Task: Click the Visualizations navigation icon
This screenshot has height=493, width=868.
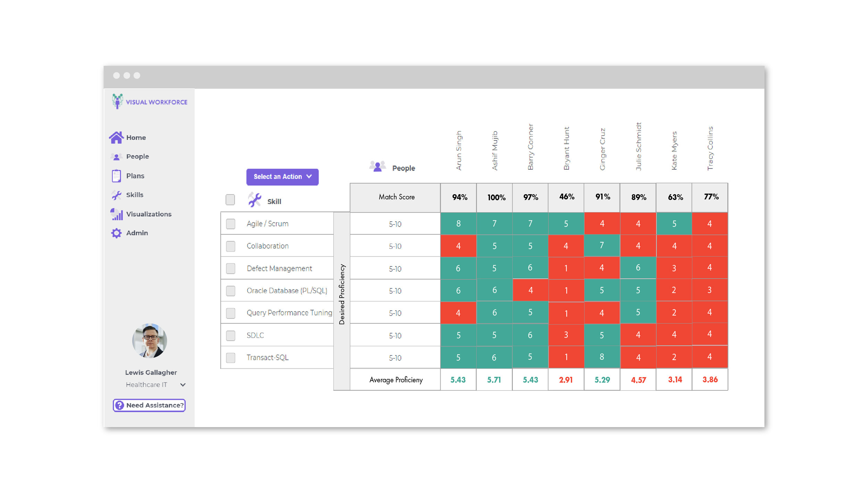Action: [117, 214]
